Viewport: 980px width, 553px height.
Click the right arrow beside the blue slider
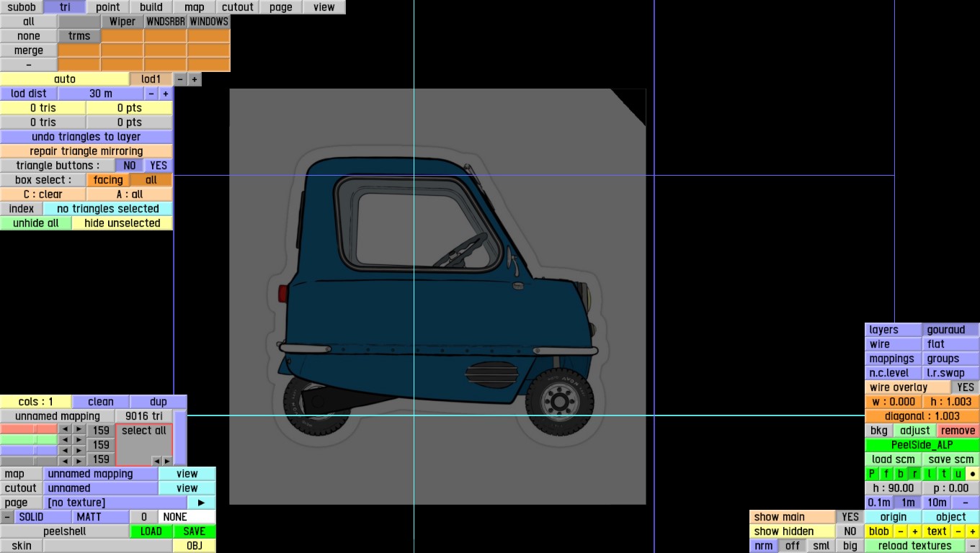79,451
